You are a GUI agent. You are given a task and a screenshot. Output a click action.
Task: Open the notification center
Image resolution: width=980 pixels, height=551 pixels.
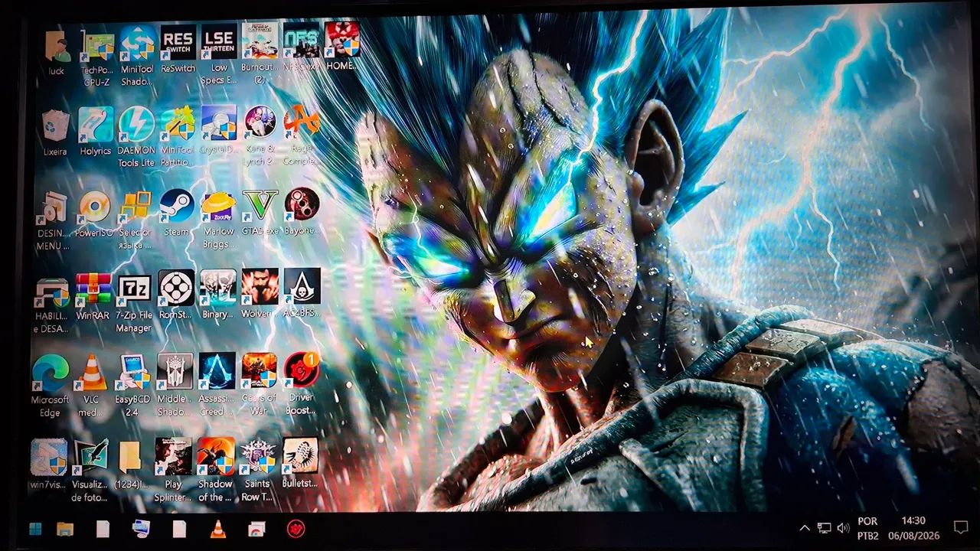point(961,527)
